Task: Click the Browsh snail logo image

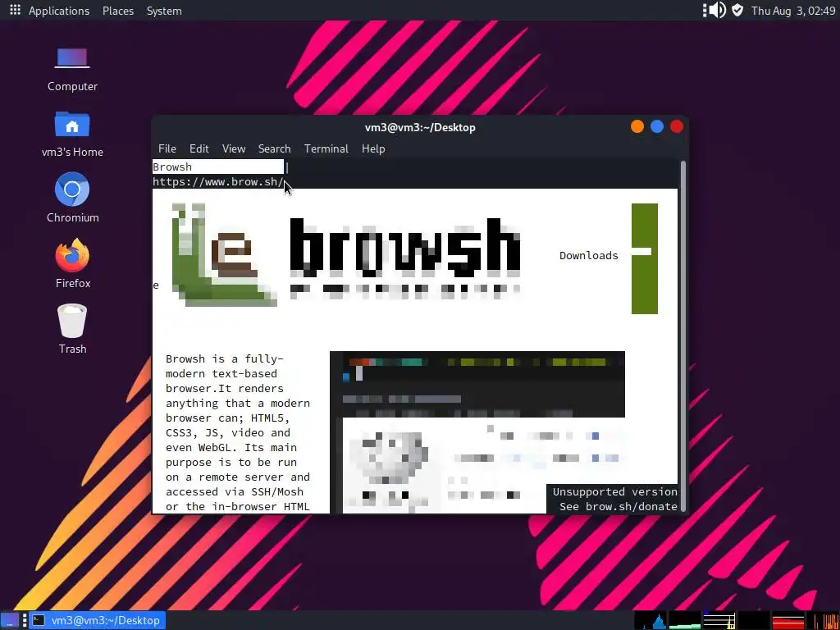Action: tap(225, 254)
